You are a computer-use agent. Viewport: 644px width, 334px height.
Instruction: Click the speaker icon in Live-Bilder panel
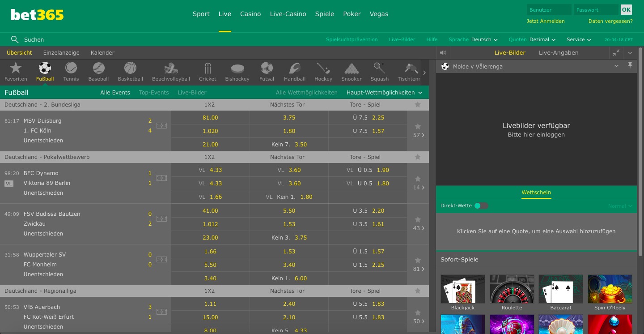443,53
